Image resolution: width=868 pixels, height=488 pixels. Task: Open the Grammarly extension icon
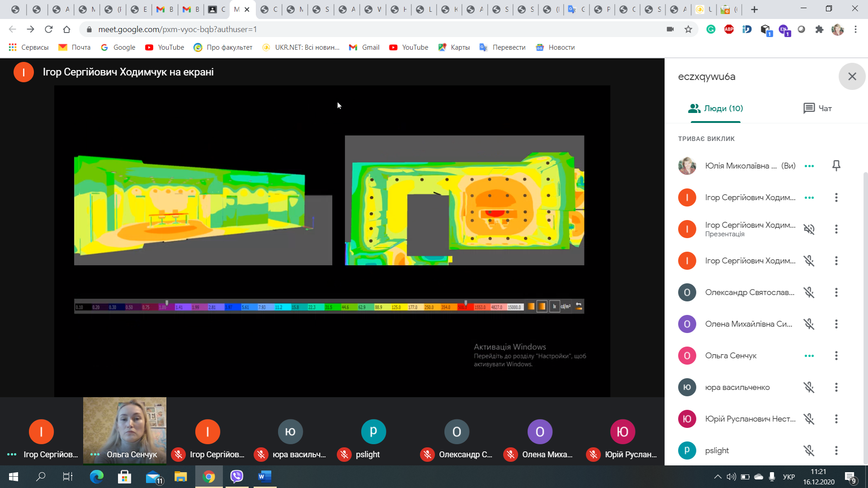tap(711, 29)
